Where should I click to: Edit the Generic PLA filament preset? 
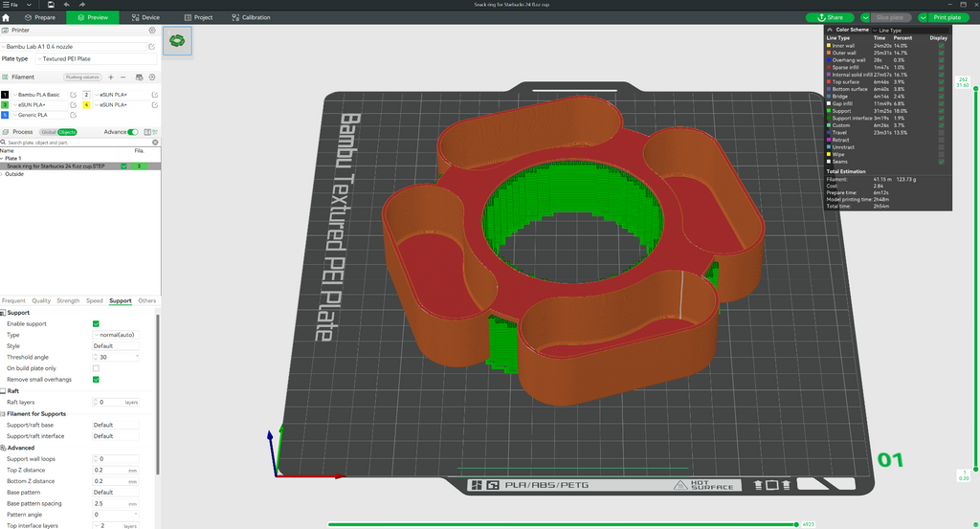click(x=73, y=115)
